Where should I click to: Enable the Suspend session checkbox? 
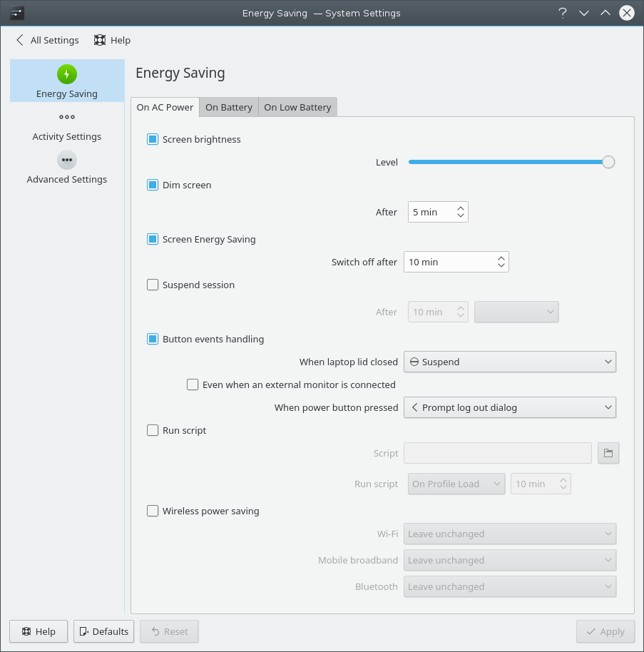click(x=153, y=285)
